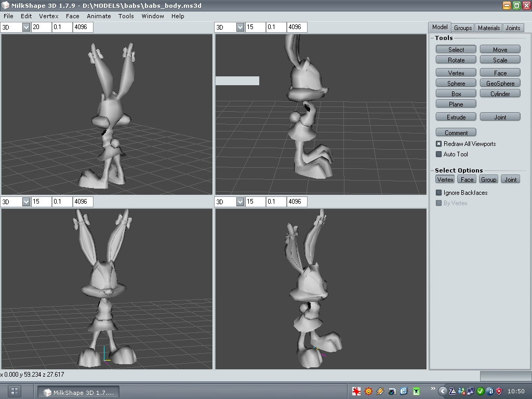The image size is (532, 399).
Task: Enable the Ignore Backfaces checkbox
Action: click(438, 193)
